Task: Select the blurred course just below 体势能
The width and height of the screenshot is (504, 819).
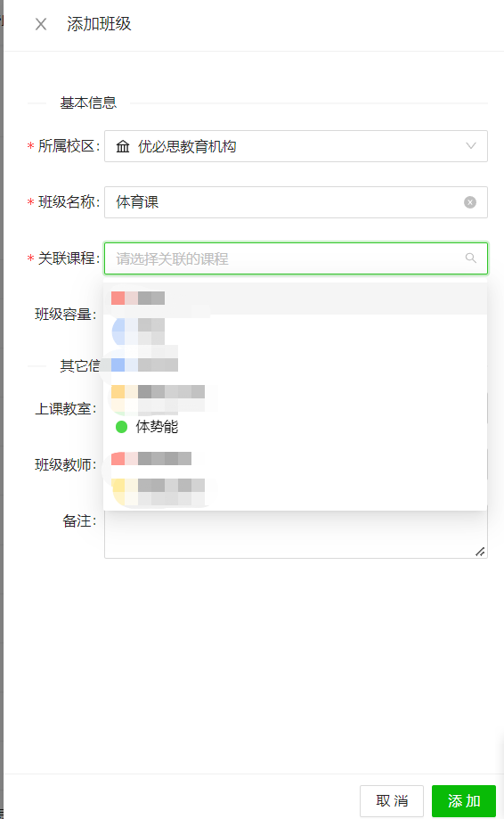Action: coord(296,459)
